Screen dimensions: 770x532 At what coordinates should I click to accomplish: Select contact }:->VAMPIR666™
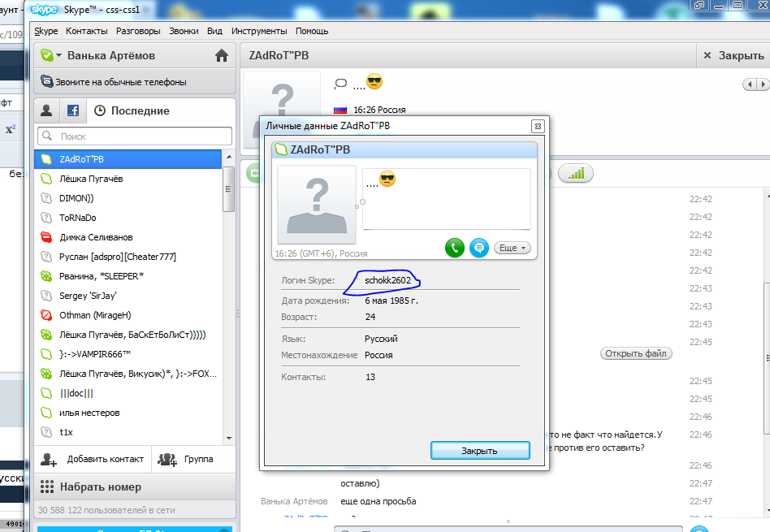pyautogui.click(x=128, y=354)
